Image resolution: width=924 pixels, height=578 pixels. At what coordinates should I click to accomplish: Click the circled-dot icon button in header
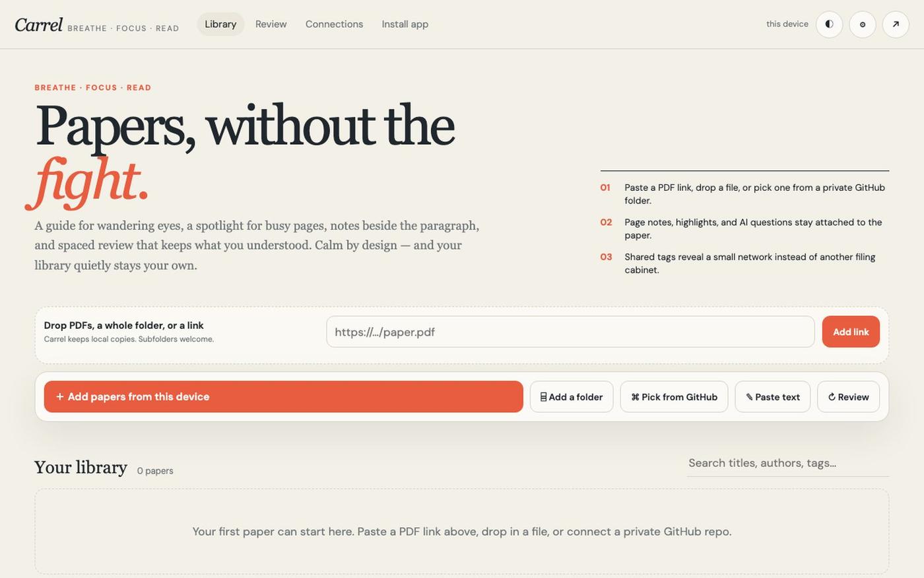pos(862,24)
